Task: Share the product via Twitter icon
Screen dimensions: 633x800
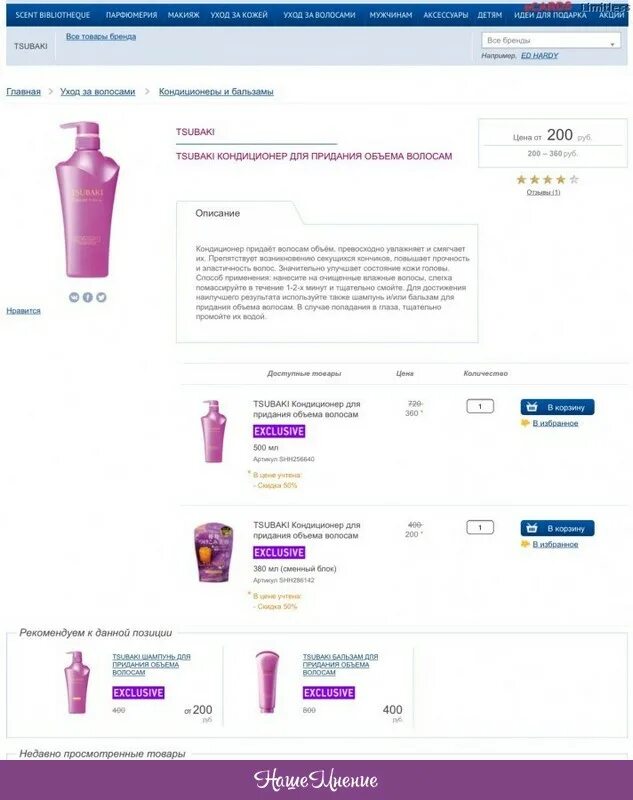Action: click(x=102, y=297)
